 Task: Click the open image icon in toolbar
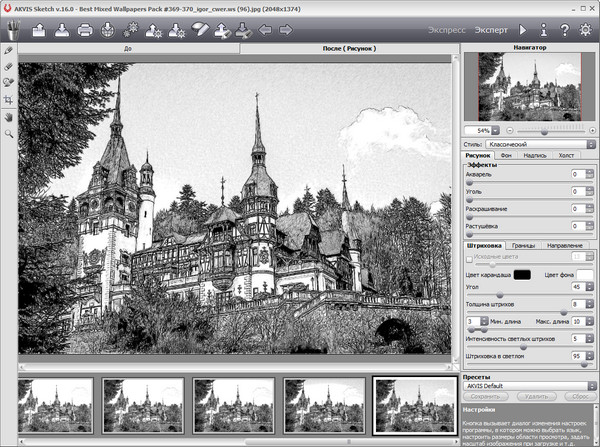pyautogui.click(x=39, y=30)
